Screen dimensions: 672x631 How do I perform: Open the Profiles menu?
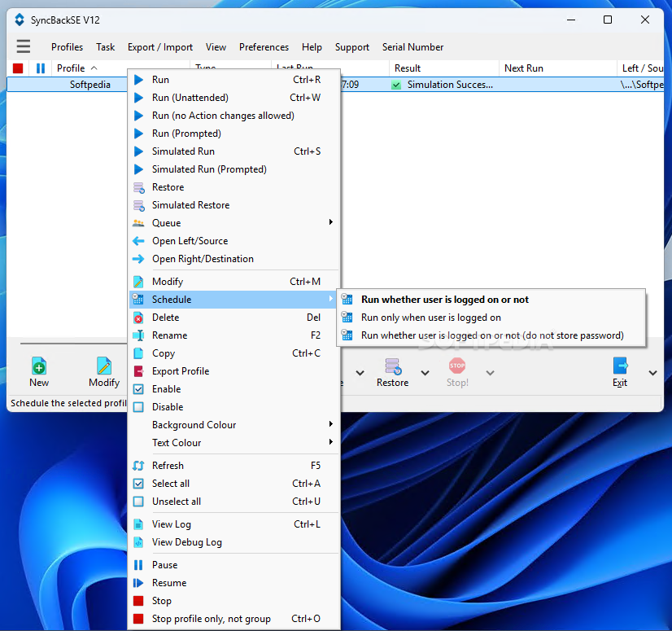67,46
